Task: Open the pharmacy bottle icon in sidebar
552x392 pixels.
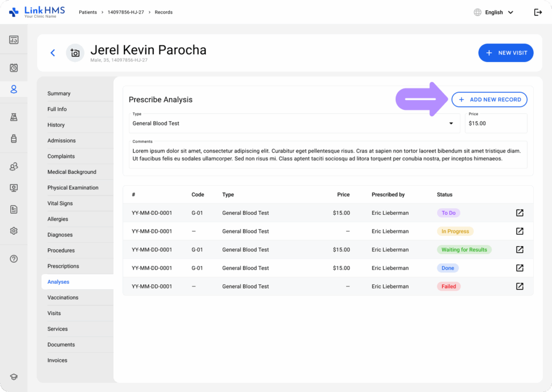Action: pos(13,138)
